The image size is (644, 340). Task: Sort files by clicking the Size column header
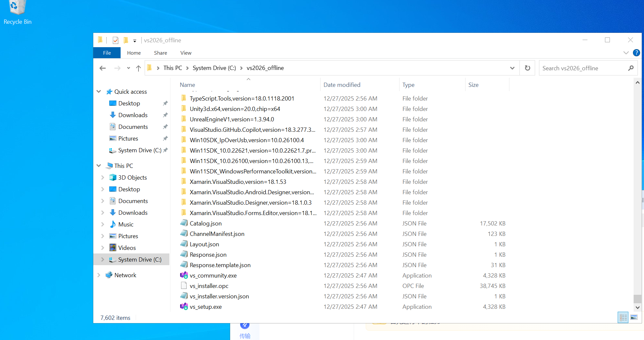pos(474,85)
